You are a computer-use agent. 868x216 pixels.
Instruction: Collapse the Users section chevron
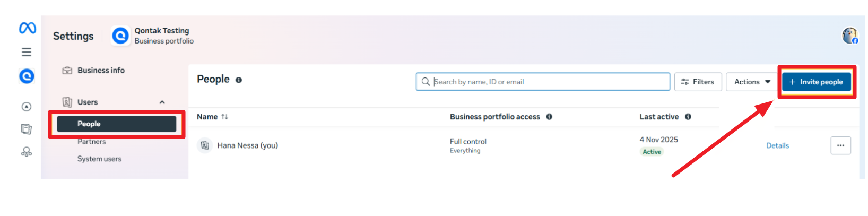(162, 102)
